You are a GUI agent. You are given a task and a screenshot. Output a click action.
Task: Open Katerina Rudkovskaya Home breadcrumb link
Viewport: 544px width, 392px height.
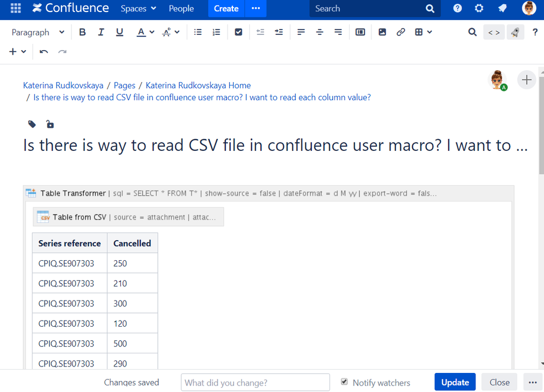pyautogui.click(x=198, y=85)
